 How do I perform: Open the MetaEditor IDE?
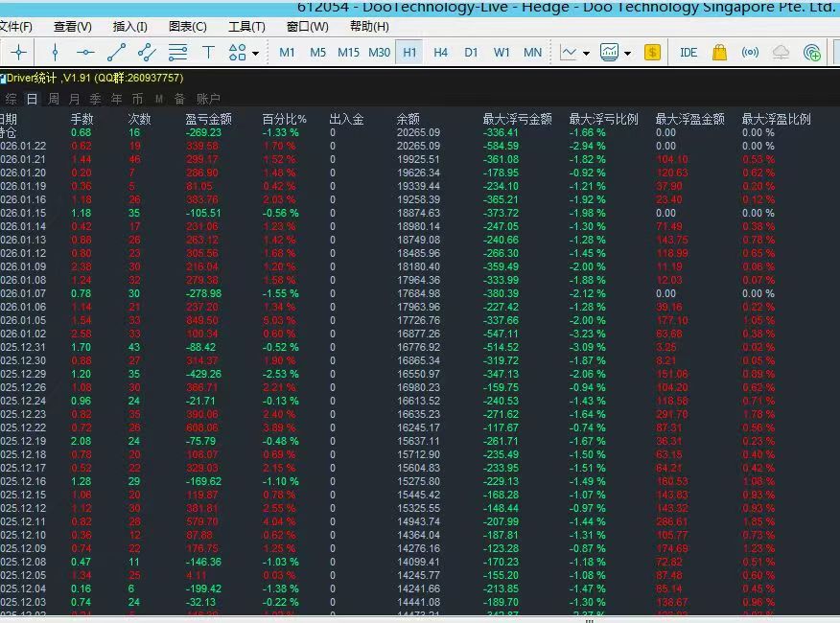click(688, 53)
